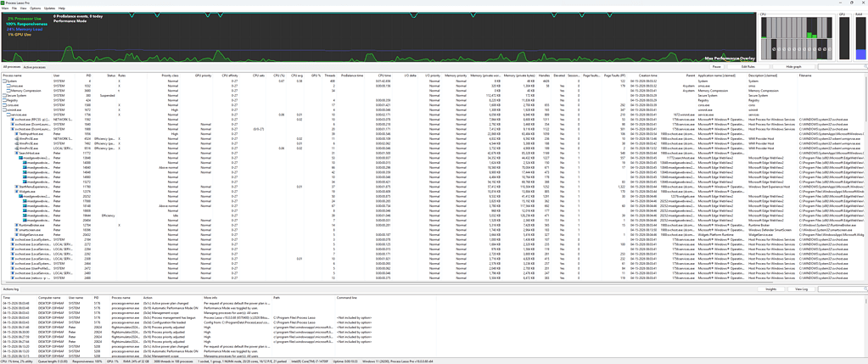The height and width of the screenshot is (364, 868).
Task: Click the WmiPrvSE.exe PID 4524 icon
Action: [17, 138]
